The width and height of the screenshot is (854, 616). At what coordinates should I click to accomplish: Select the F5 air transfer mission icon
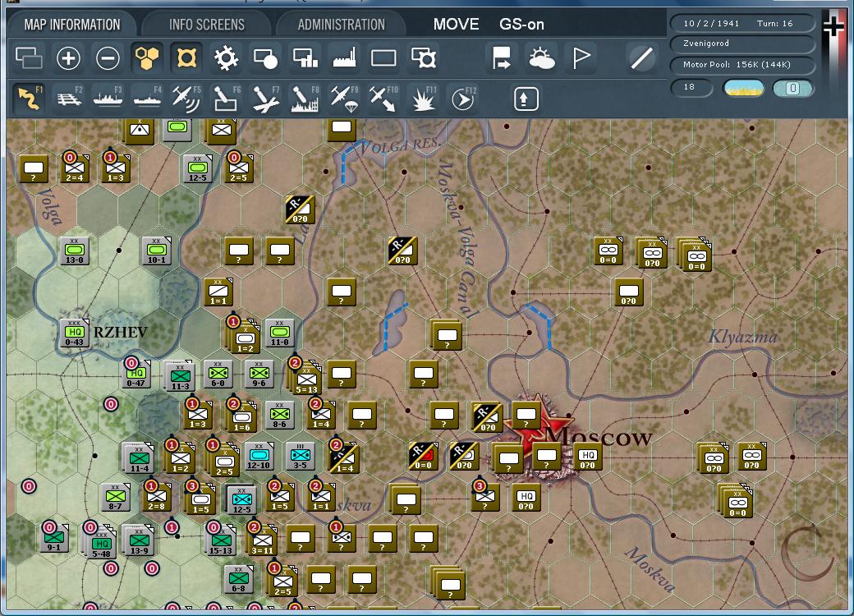185,98
